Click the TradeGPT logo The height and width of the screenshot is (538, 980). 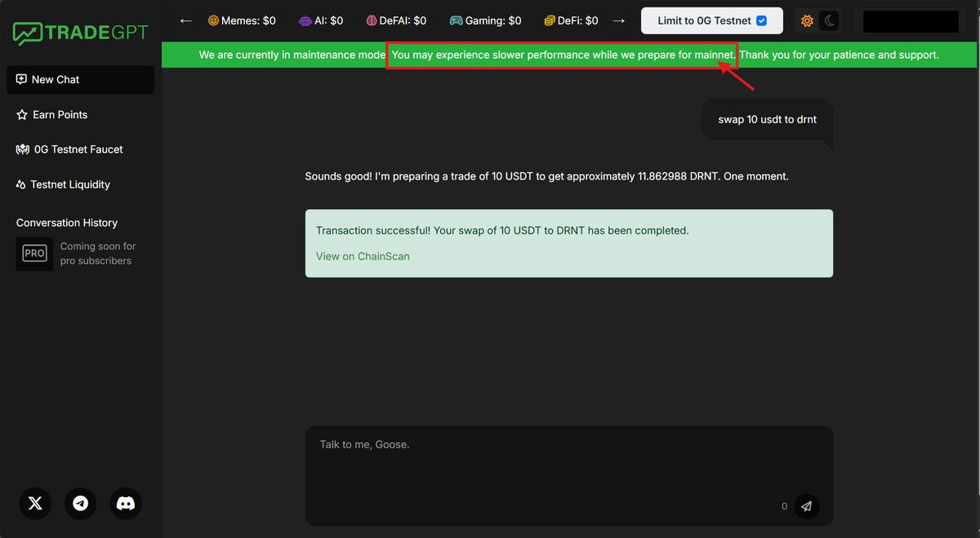79,33
